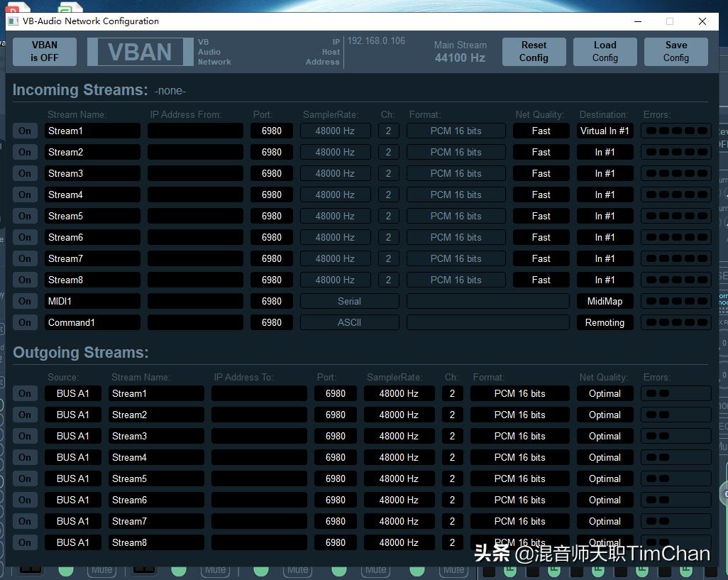Click Port 6980 field of outgoing Stream4

click(x=335, y=457)
